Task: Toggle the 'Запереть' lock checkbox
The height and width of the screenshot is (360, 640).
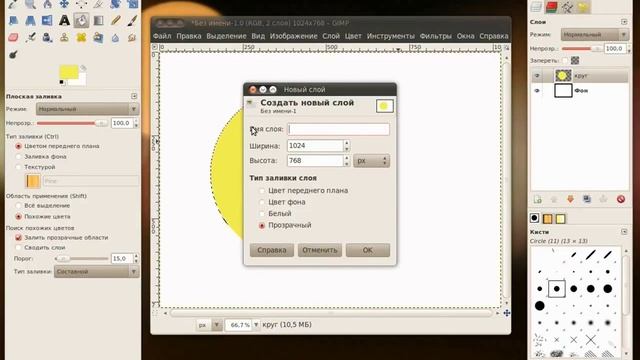Action: pyautogui.click(x=565, y=61)
